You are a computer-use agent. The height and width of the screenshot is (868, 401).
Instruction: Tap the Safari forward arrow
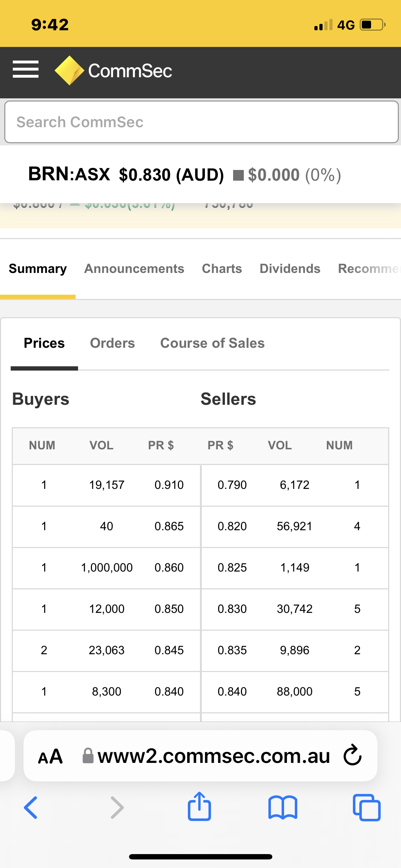[117, 807]
